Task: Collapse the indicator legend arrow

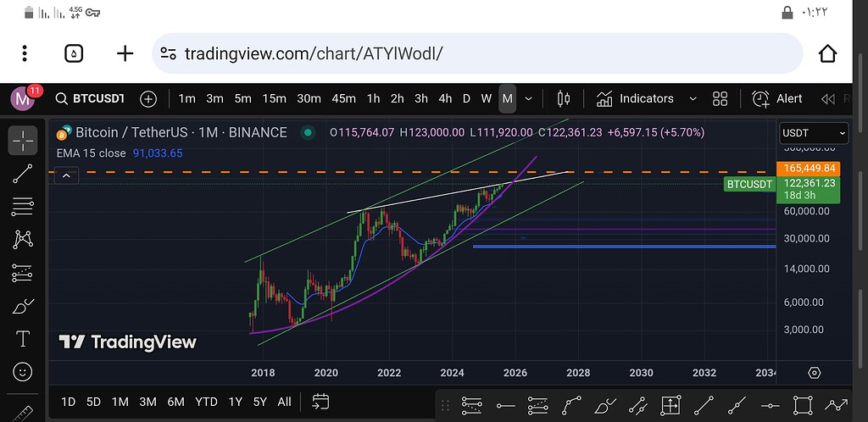Action: (66, 176)
